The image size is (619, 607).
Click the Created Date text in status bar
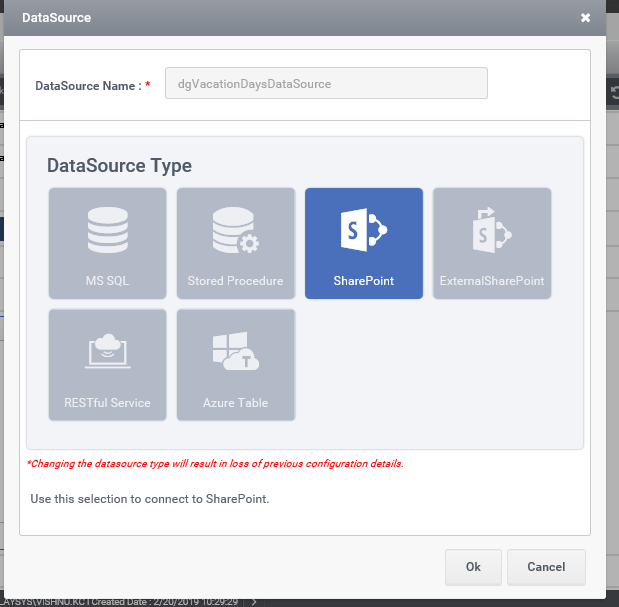165,602
